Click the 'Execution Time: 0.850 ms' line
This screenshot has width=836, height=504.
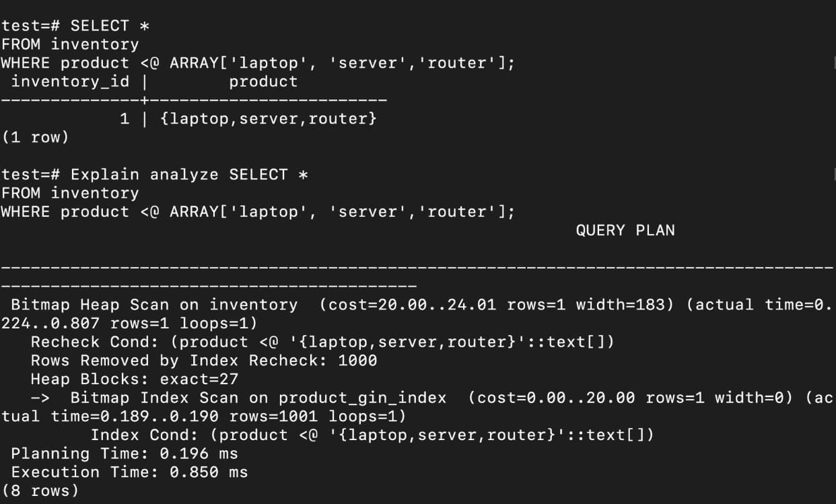129,472
